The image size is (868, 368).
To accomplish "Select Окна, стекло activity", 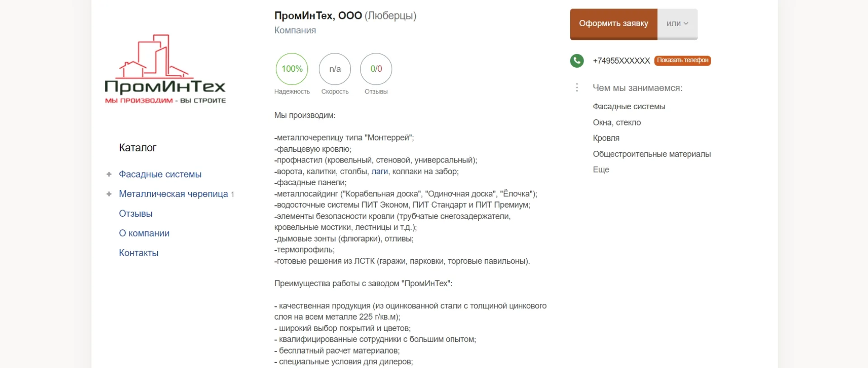I will pyautogui.click(x=617, y=122).
